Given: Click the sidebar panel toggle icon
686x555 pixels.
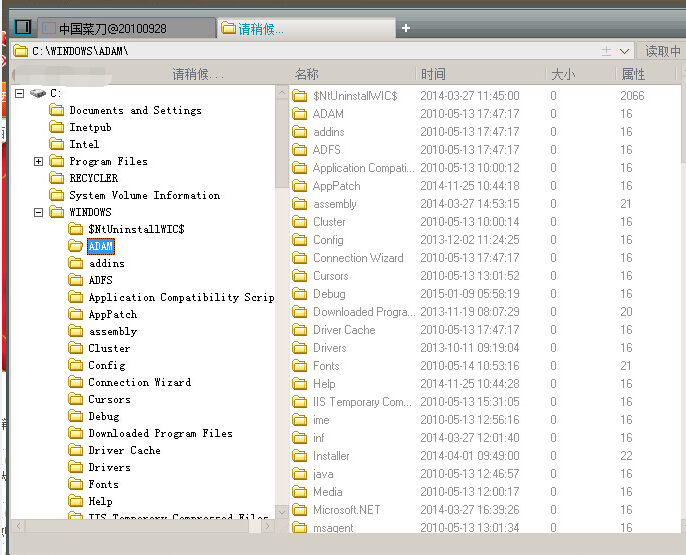Looking at the screenshot, I should point(23,27).
